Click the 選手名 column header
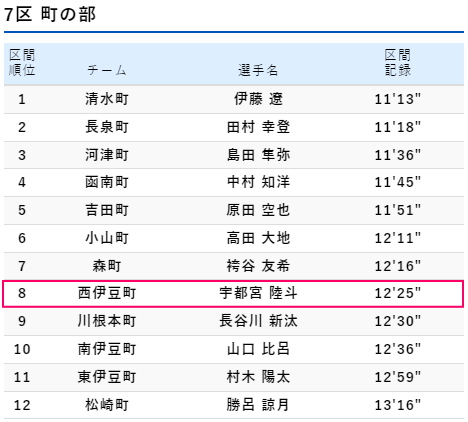The image size is (468, 422). coord(258,70)
